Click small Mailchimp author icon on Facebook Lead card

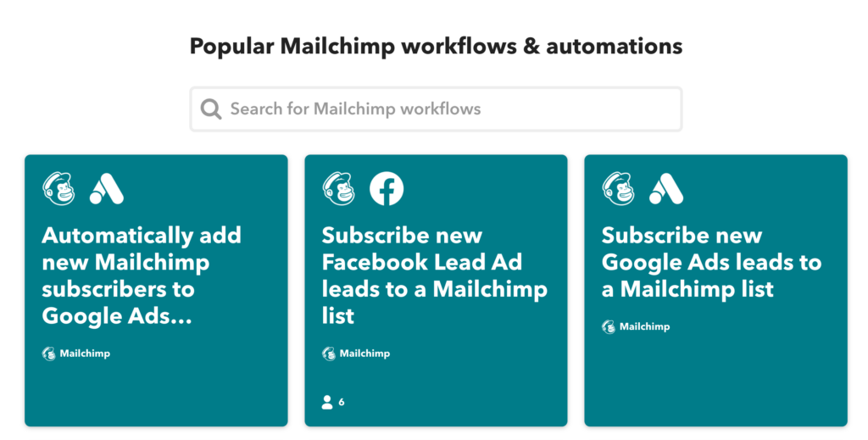[329, 354]
